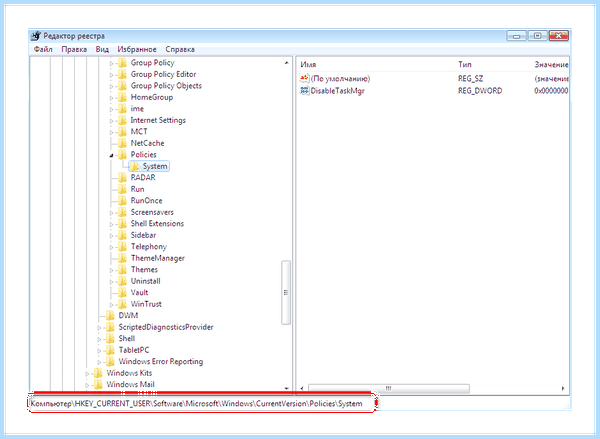Click the tree pane scroll down arrow
Viewport: 600px width, 439px height.
click(x=286, y=388)
